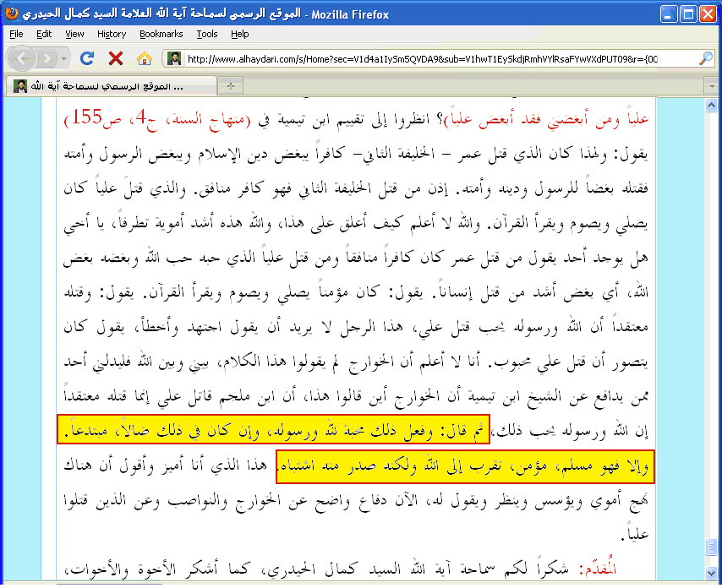Expand the list all tabs dropdown
Screen dimensions: 722x588
click(712, 86)
